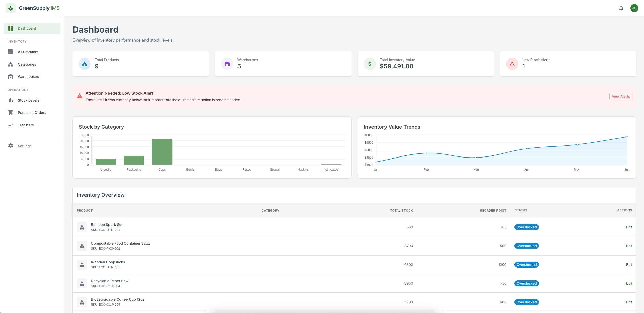Click the Overstocked badge for Recyclable Paper Bowl
This screenshot has width=644, height=313.
[526, 283]
